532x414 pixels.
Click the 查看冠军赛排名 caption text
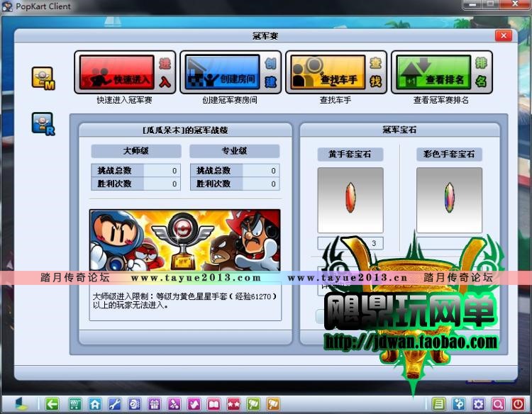click(x=441, y=100)
